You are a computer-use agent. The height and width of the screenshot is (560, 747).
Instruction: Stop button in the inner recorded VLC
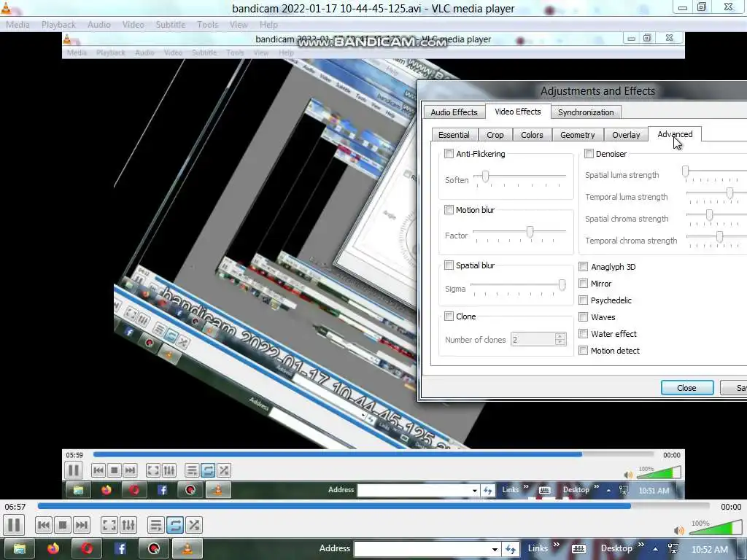click(114, 470)
